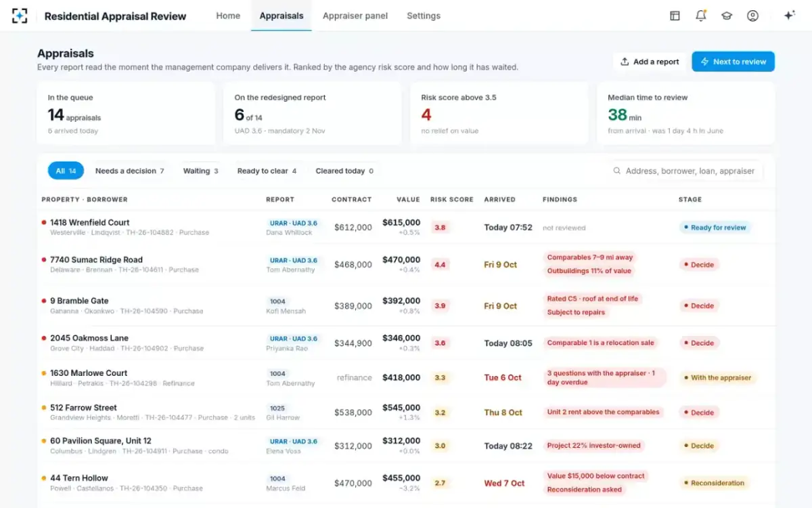The height and width of the screenshot is (508, 812).
Task: Open the Settings tab
Action: [424, 16]
